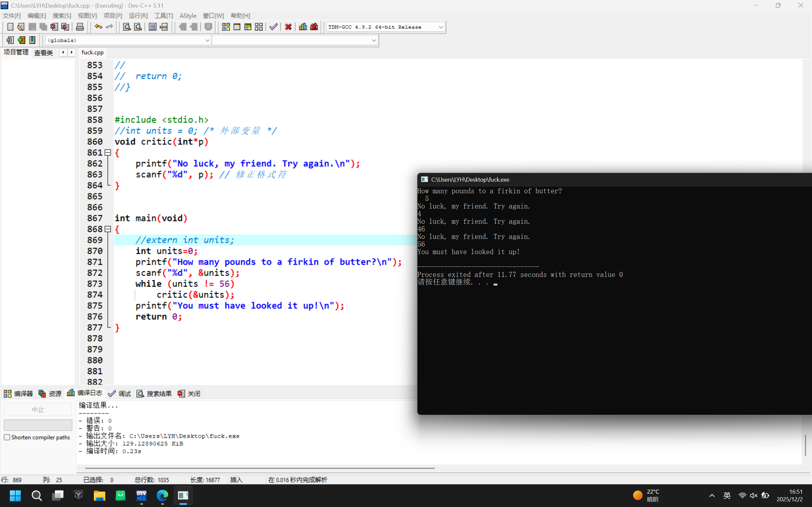Click the Print toolbar icon
The width and height of the screenshot is (812, 507).
[80, 27]
